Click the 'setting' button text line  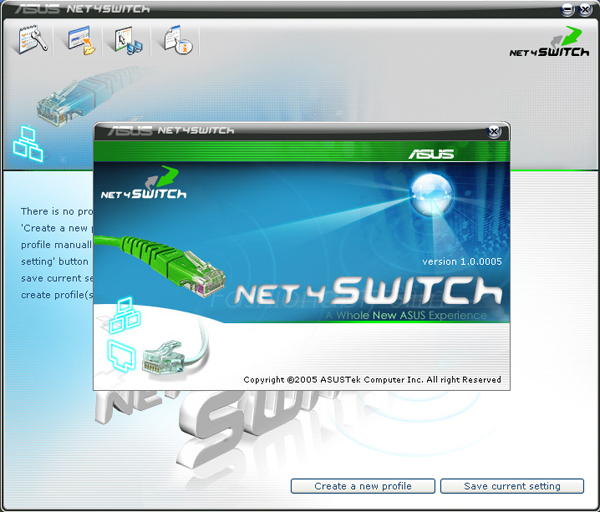pos(55,262)
